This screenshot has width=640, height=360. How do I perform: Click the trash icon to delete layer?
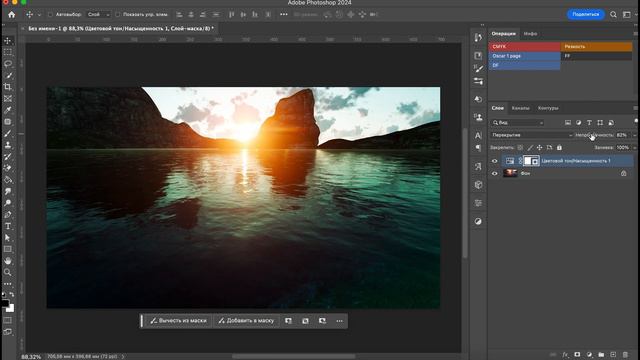625,355
